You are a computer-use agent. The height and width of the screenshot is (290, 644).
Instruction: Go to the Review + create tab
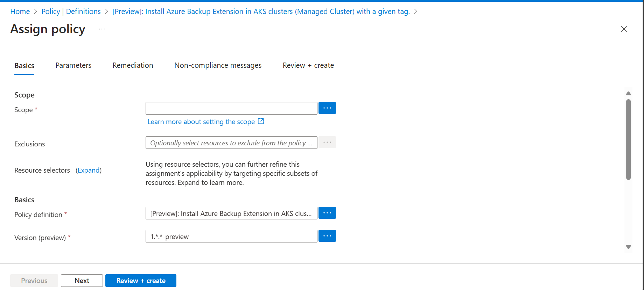(x=308, y=65)
